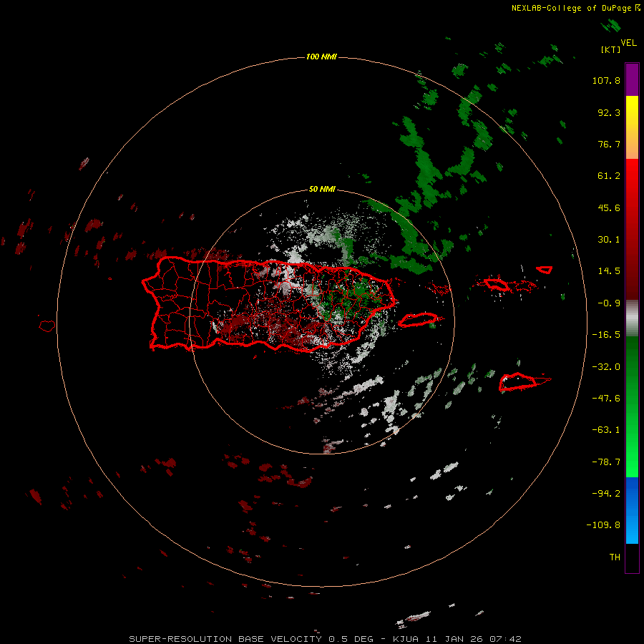Viewport: 644px width, 644px height.
Task: Click the VEL legend title
Action: tap(628, 43)
